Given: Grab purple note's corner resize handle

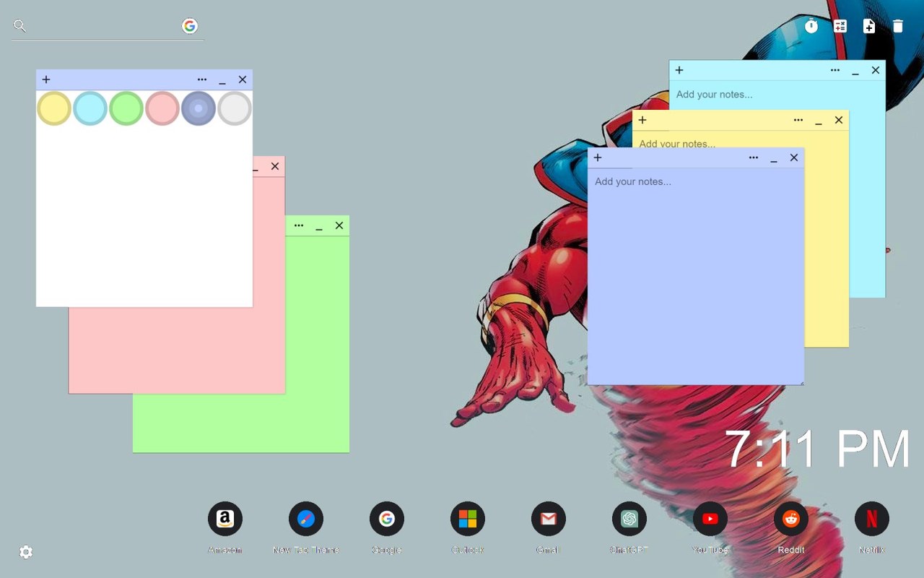Looking at the screenshot, I should [x=801, y=382].
